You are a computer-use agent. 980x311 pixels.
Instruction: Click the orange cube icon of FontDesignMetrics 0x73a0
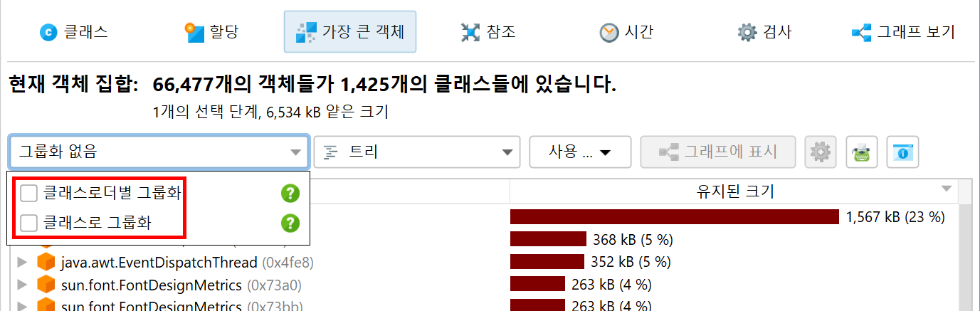click(x=46, y=285)
